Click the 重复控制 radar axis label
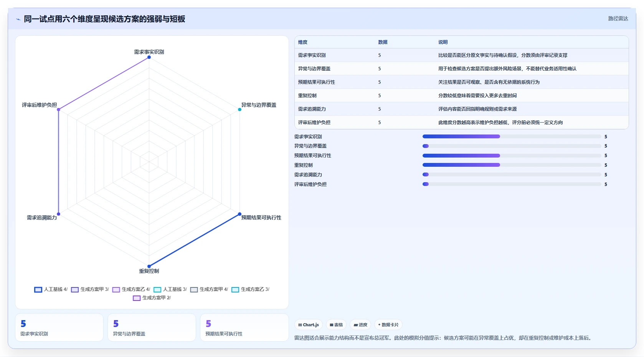The height and width of the screenshot is (357, 644). (149, 271)
